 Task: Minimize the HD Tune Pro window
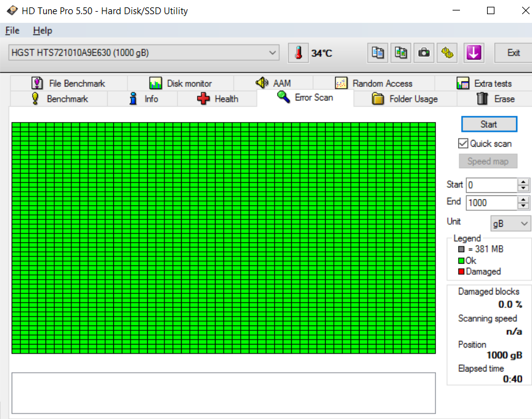point(456,10)
